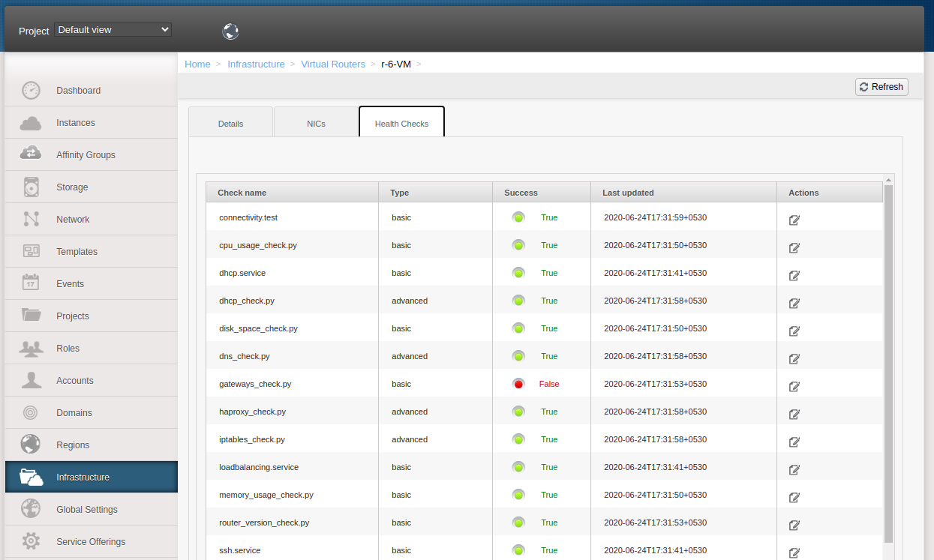
Task: Edit the disk_space_check.py health check
Action: coord(794,331)
